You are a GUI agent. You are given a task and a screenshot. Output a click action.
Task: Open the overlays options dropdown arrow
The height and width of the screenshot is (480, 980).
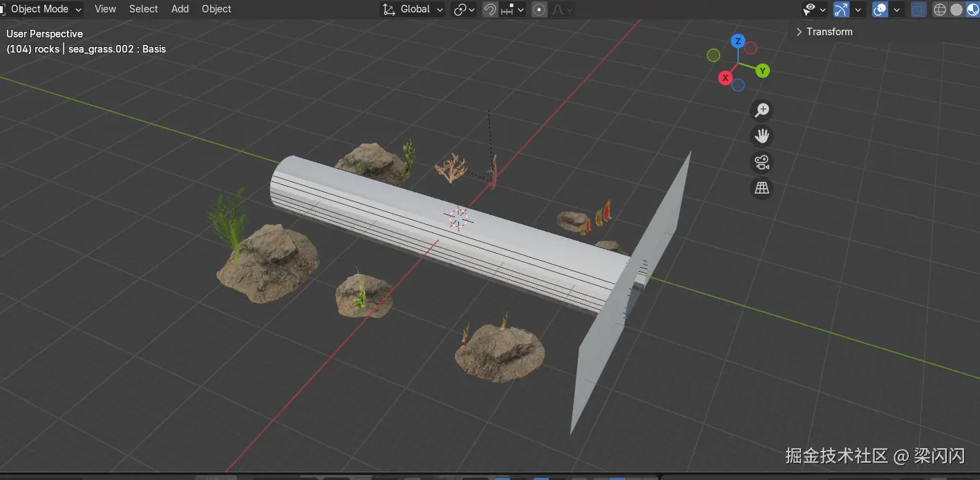point(896,9)
